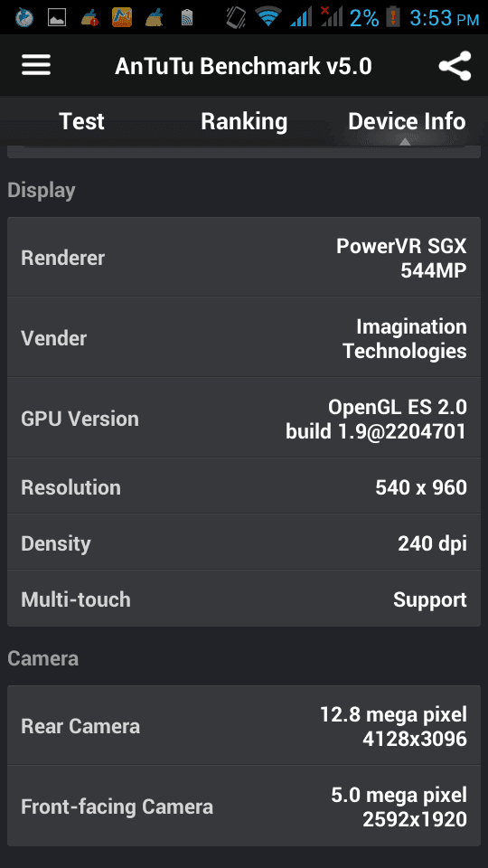This screenshot has width=488, height=868.
Task: Tap the share icon
Action: [x=455, y=66]
